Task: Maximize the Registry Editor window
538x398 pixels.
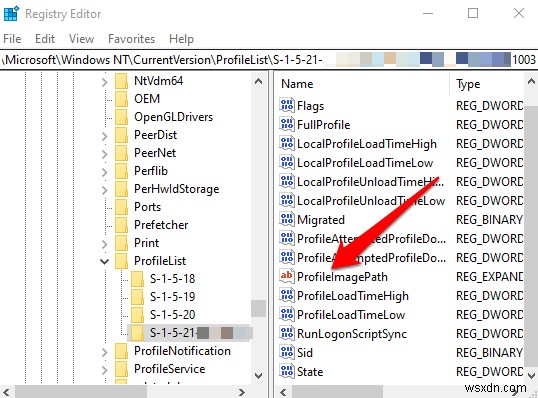Action: tap(473, 13)
